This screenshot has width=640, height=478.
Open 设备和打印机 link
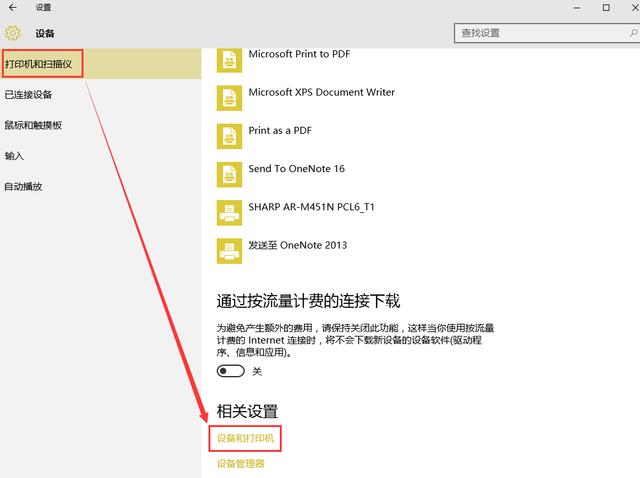tap(248, 438)
